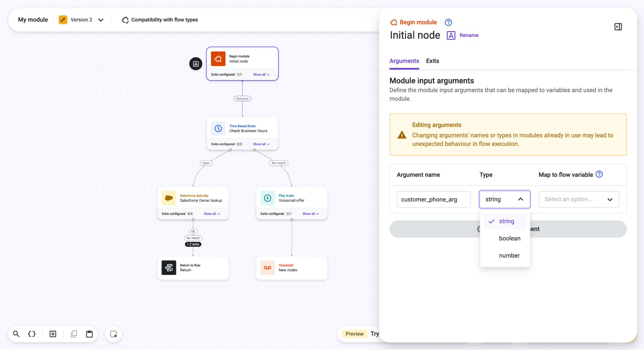Select the checked string option
This screenshot has height=350, width=644.
pyautogui.click(x=505, y=221)
